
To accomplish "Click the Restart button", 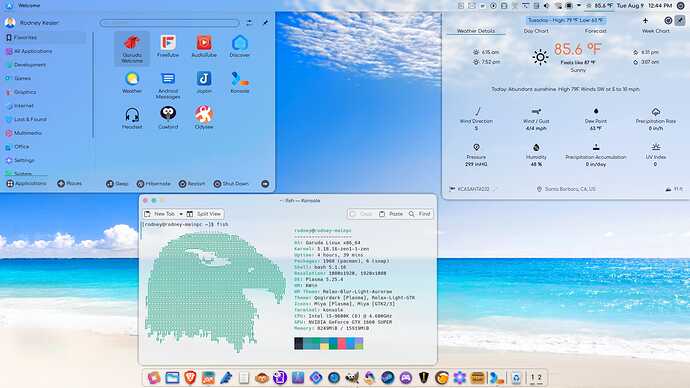I will [x=192, y=184].
